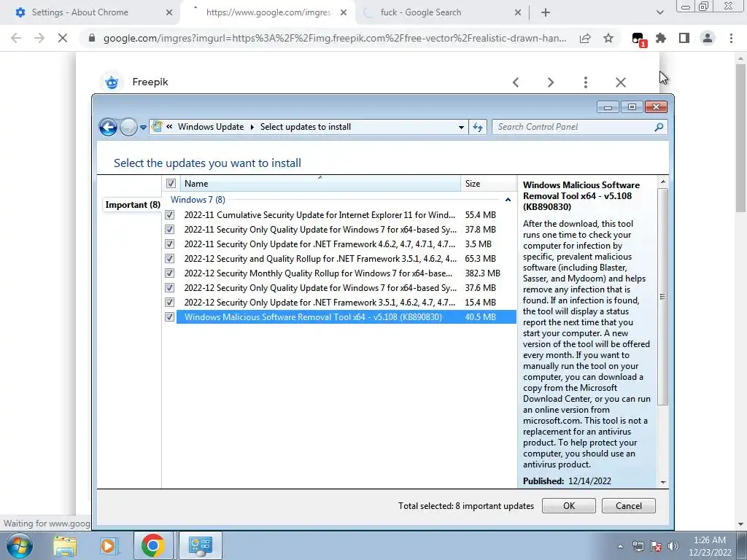Toggle Chrome side panel icon
Image resolution: width=747 pixels, height=560 pixels.
click(x=684, y=38)
